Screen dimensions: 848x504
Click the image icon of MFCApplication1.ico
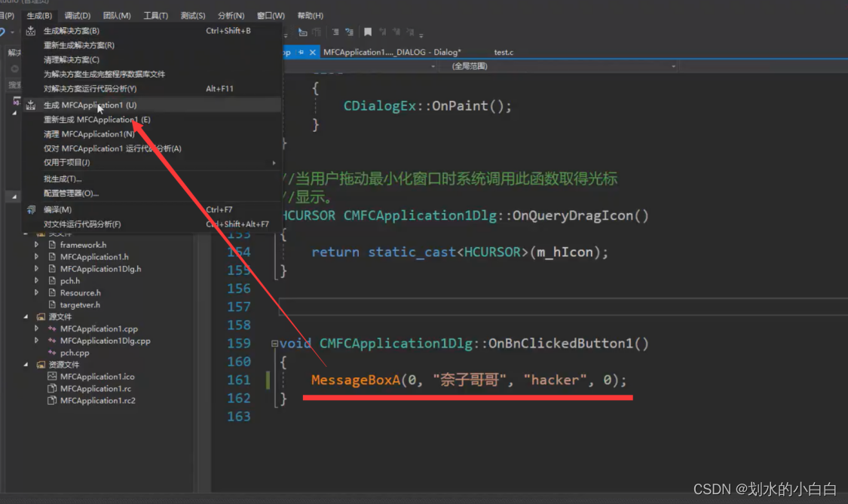pyautogui.click(x=52, y=377)
